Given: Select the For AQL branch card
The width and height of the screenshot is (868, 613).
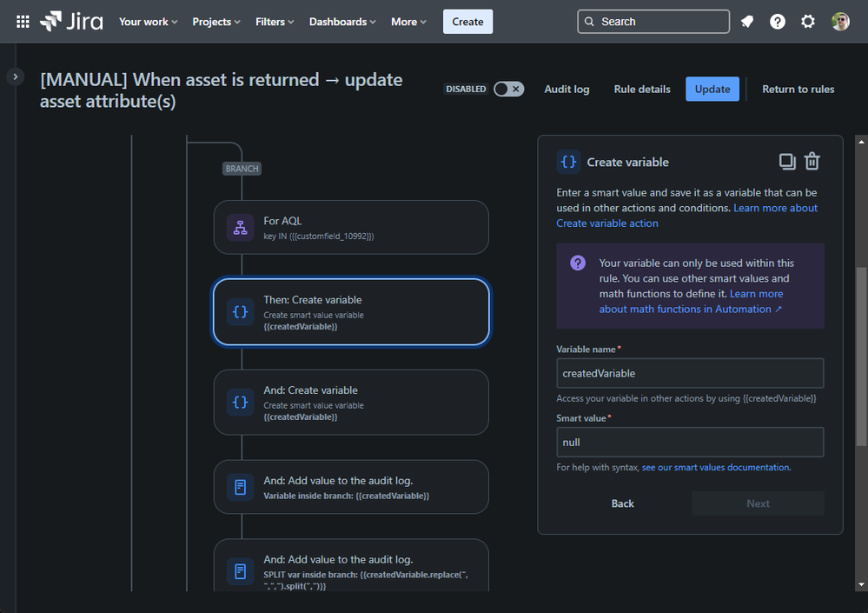Looking at the screenshot, I should pos(351,228).
